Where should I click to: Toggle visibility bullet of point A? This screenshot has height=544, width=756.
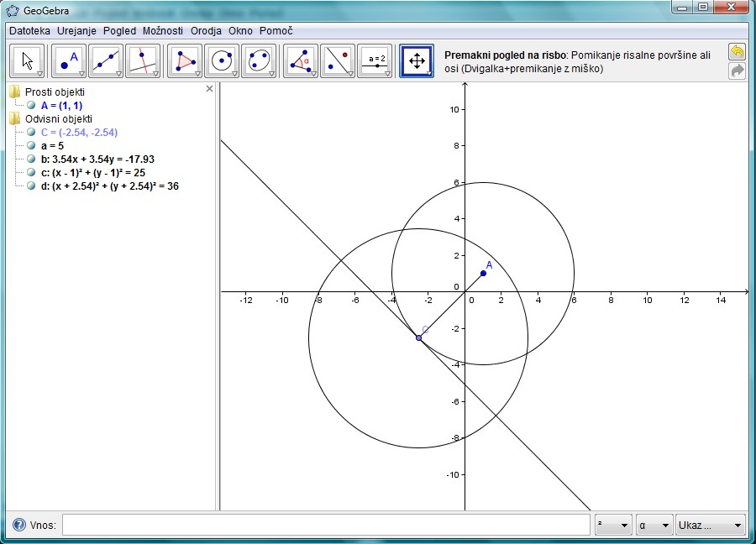pos(31,106)
